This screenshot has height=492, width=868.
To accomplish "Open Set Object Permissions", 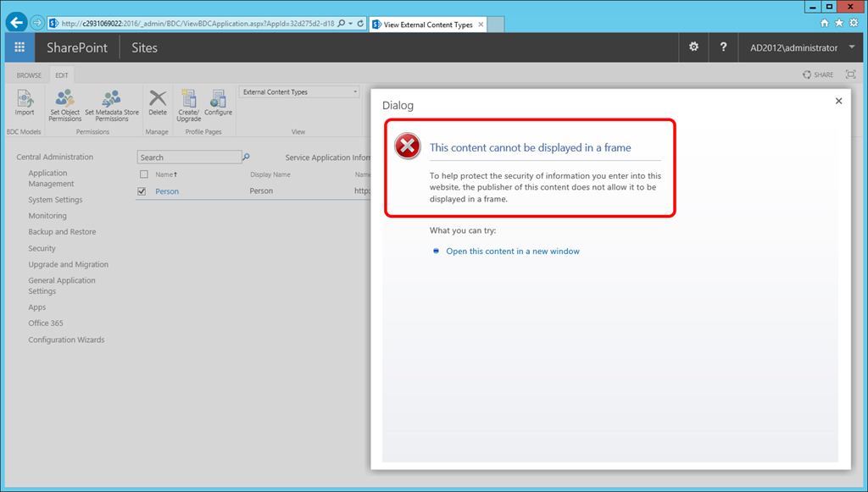I will (x=65, y=100).
